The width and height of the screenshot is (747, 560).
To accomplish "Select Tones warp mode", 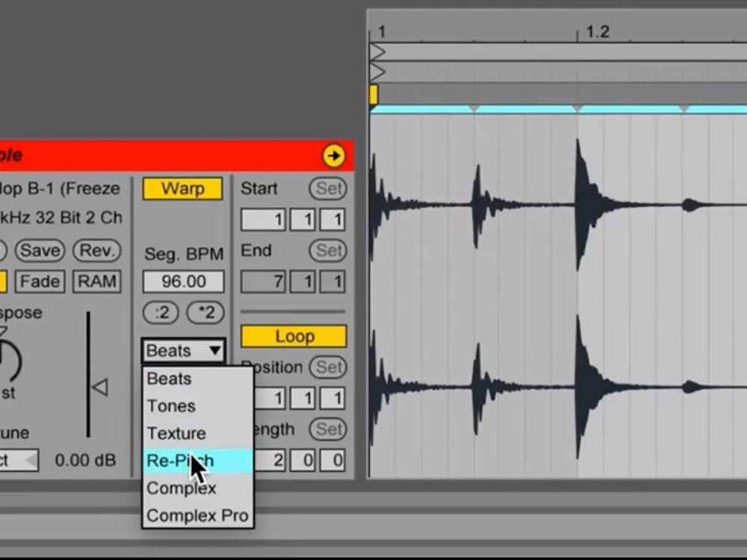I will pos(198,406).
